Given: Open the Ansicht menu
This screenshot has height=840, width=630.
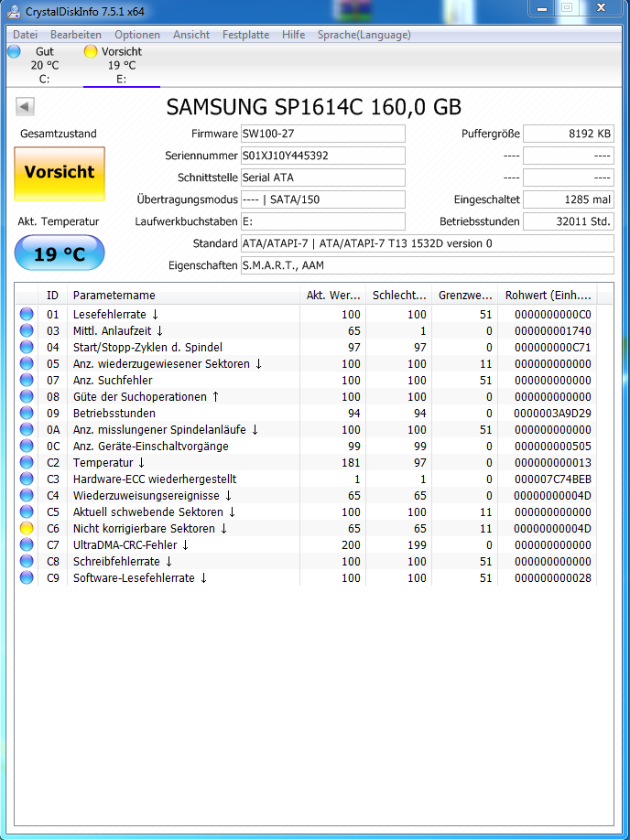Looking at the screenshot, I should 191,35.
